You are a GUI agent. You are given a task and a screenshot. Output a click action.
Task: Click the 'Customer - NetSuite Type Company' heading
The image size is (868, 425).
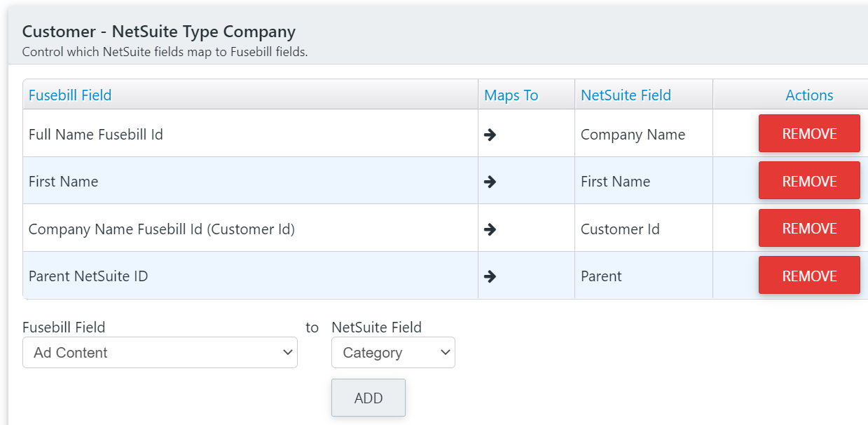tap(159, 32)
